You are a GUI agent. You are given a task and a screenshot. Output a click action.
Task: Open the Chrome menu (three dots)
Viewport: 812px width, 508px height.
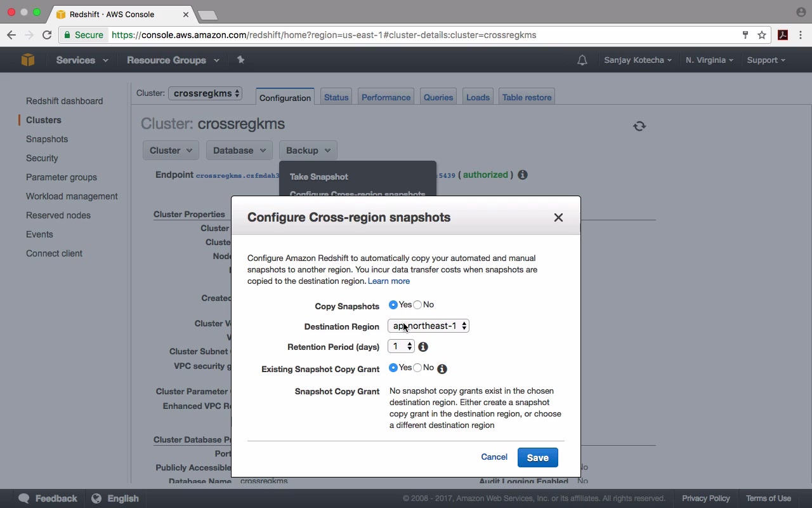pyautogui.click(x=801, y=35)
